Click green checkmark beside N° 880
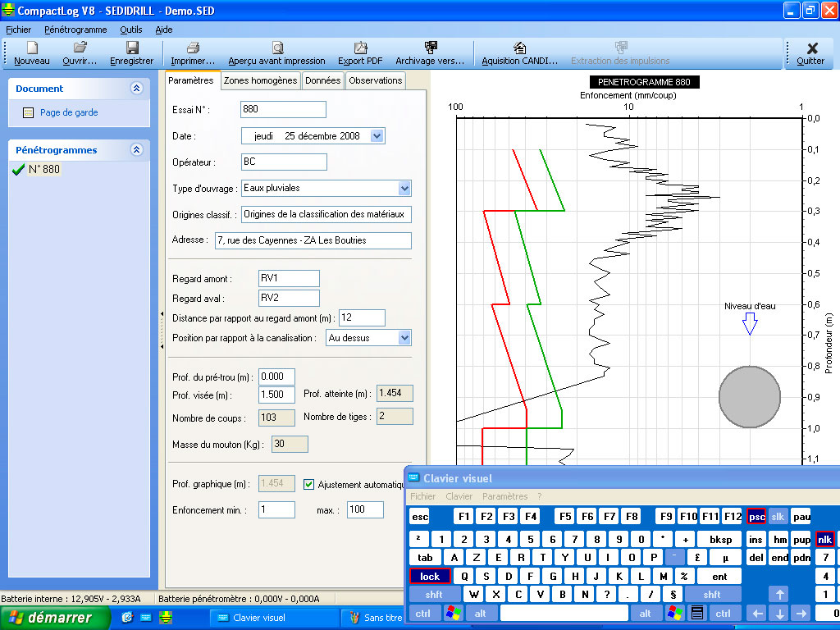Screen dimensions: 840x630 pyautogui.click(x=18, y=170)
